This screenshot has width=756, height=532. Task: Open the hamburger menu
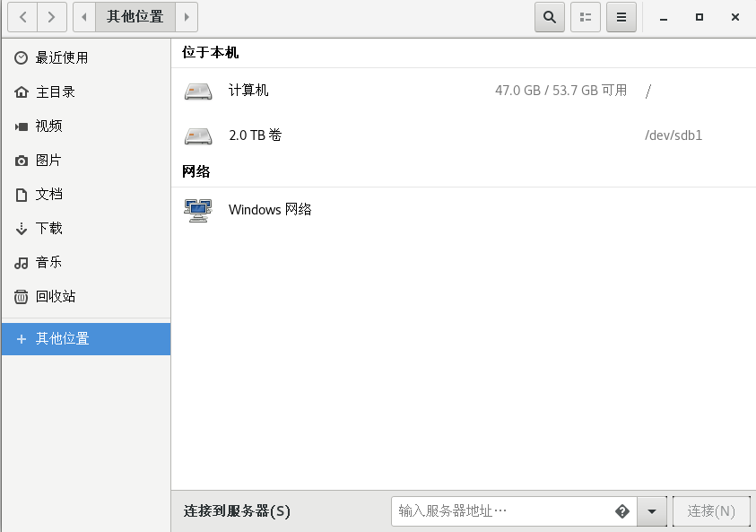coord(621,17)
